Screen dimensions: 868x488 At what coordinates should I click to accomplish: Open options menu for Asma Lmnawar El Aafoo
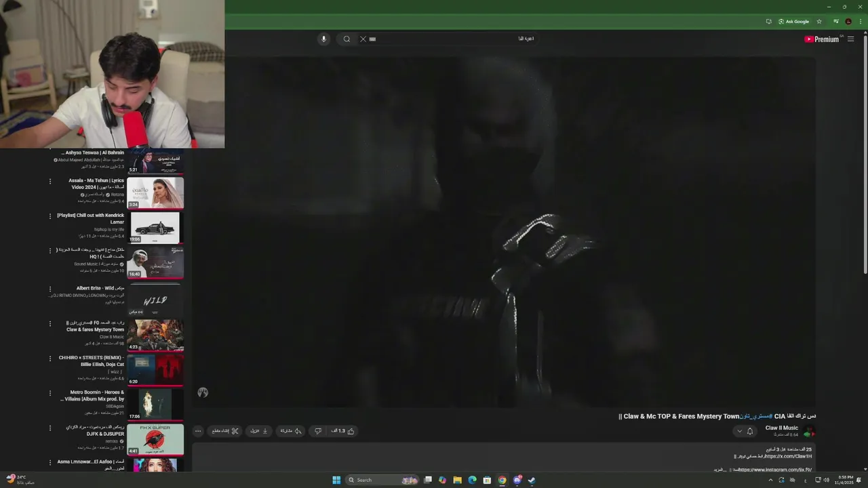[50, 462]
